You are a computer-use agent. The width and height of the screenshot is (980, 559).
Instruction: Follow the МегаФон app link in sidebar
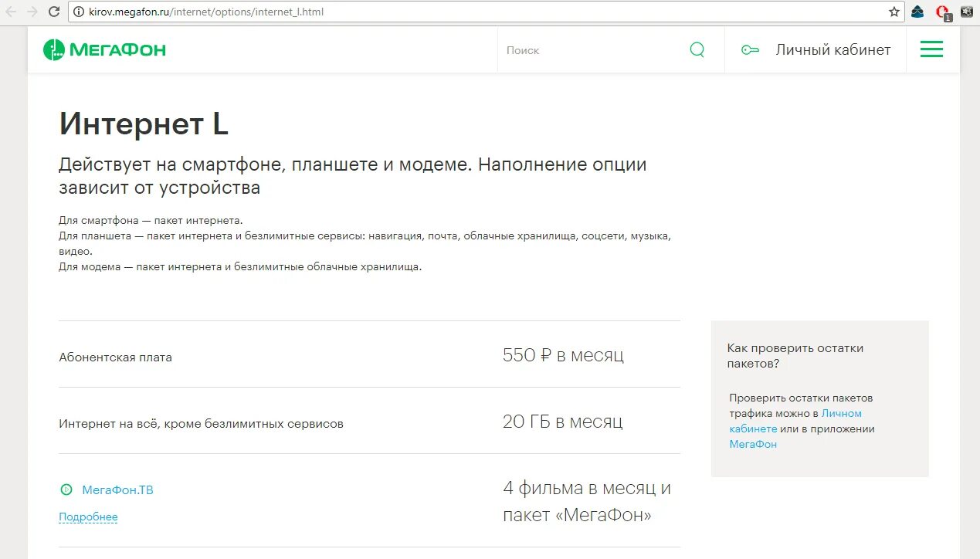(x=753, y=444)
